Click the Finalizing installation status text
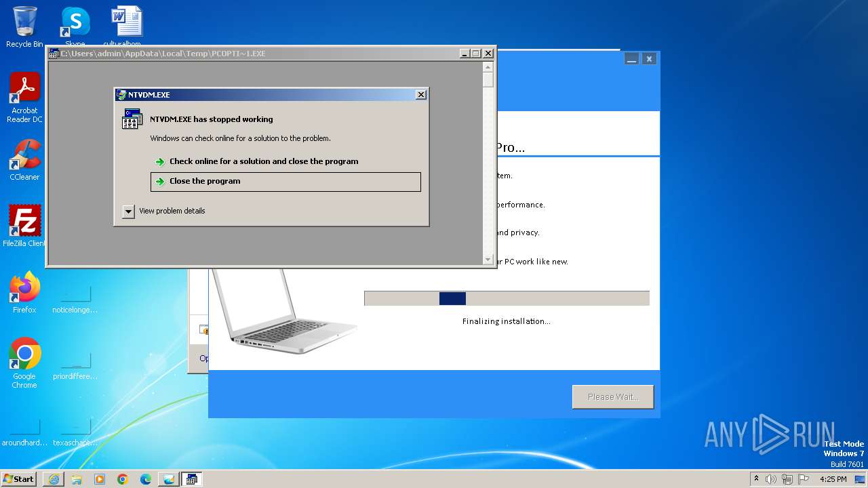The height and width of the screenshot is (488, 868). pyautogui.click(x=507, y=321)
